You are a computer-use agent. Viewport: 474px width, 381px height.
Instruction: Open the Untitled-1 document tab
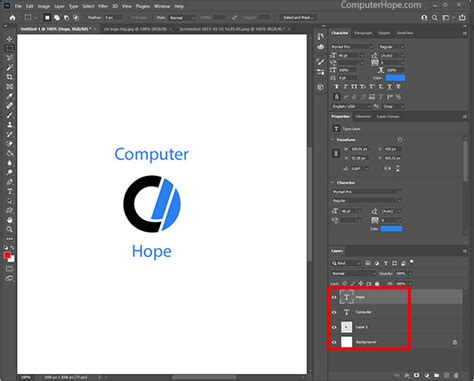tap(56, 29)
